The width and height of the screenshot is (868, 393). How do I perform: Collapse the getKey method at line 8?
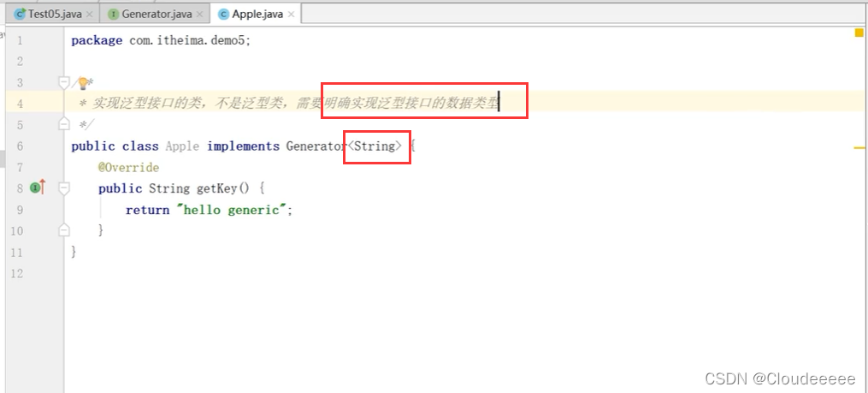64,188
